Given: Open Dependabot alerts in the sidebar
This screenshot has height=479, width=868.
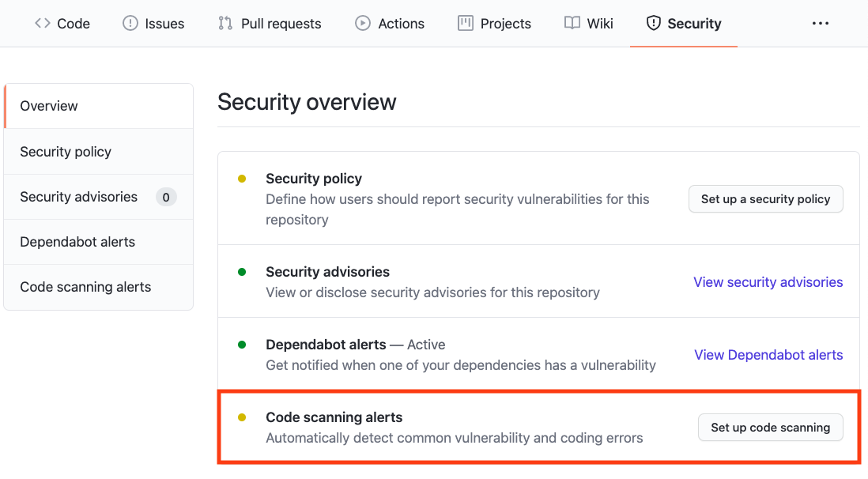Looking at the screenshot, I should [x=99, y=242].
